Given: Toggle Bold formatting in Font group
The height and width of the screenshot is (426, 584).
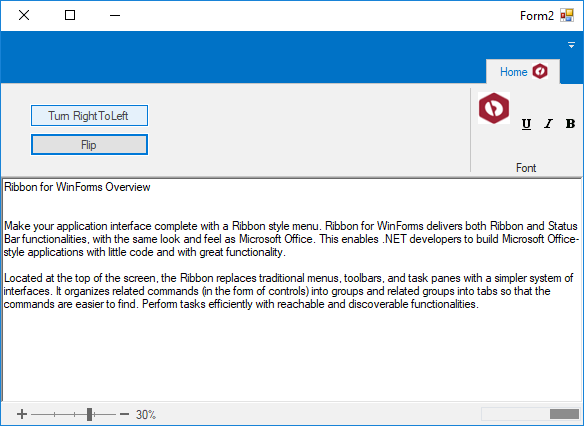Looking at the screenshot, I should 570,123.
